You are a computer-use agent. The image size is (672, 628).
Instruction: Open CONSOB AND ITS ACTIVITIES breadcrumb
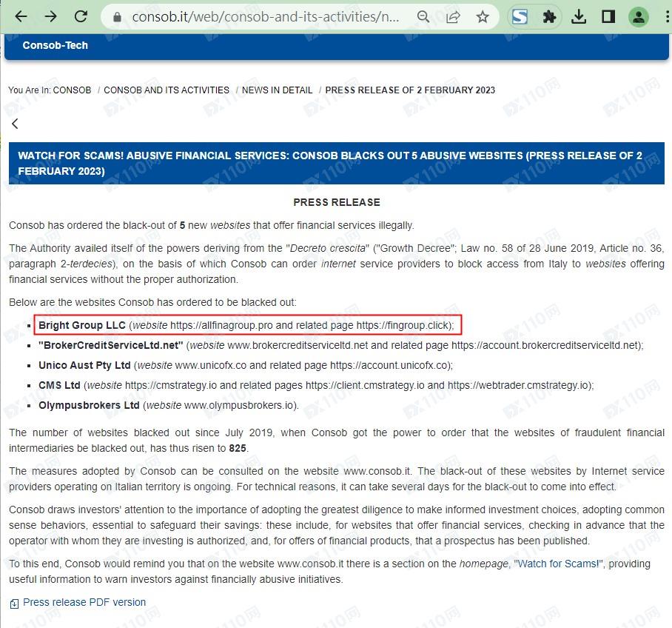click(167, 90)
